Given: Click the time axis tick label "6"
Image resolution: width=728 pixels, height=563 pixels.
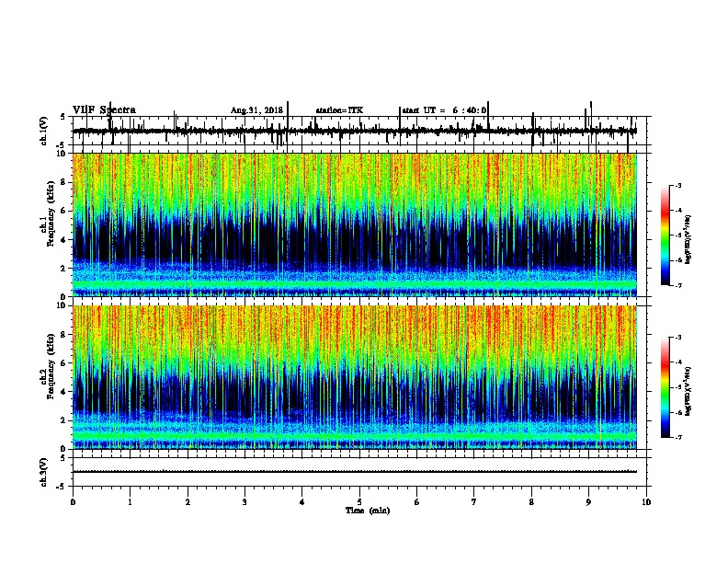Looking at the screenshot, I should 417,502.
